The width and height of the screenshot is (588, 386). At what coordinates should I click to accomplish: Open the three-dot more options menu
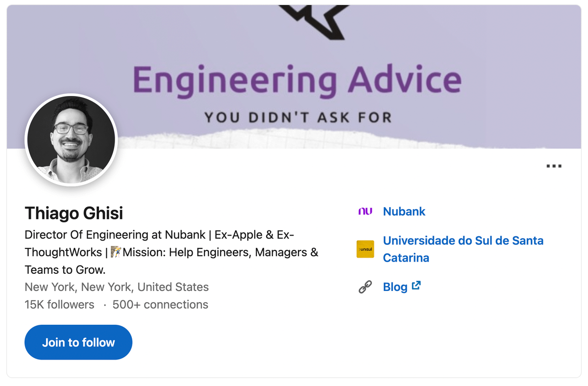(554, 166)
